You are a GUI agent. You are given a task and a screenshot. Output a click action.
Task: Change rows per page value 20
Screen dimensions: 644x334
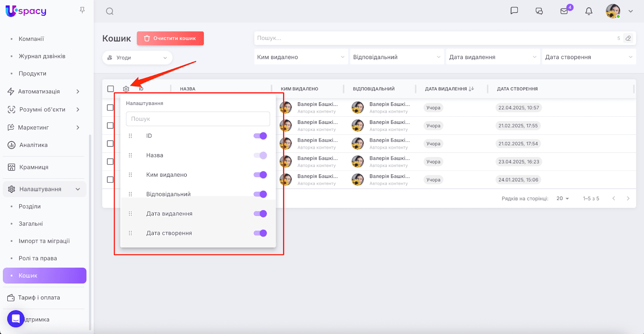point(562,198)
